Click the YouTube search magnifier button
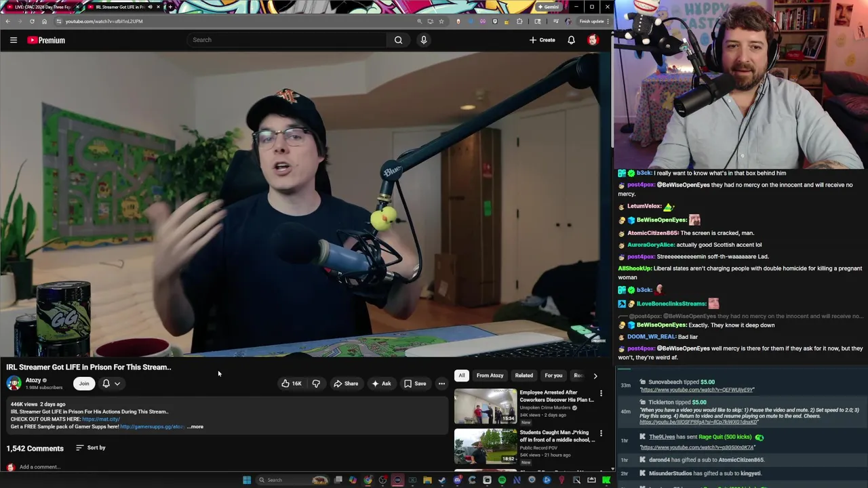The image size is (868, 488). tap(398, 40)
